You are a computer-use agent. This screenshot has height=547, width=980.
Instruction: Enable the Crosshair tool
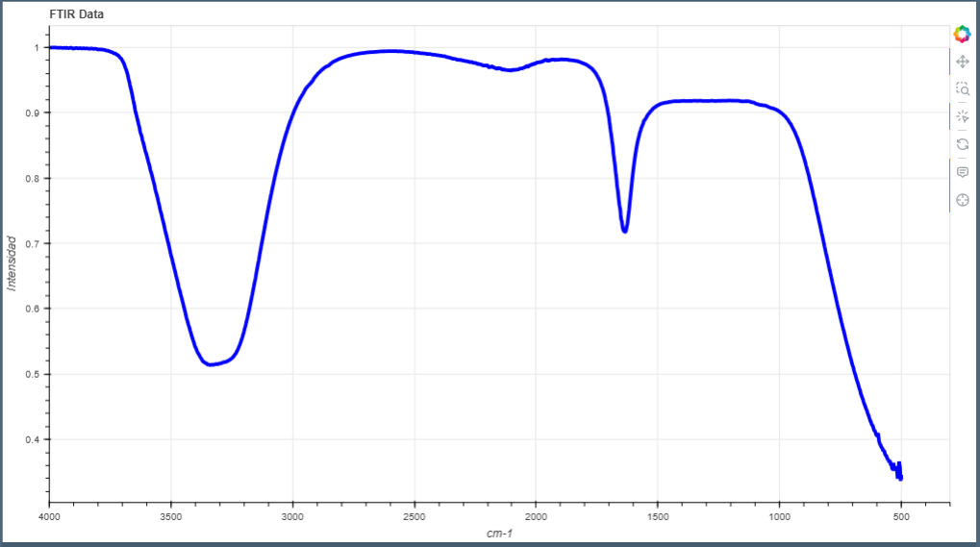tap(962, 200)
